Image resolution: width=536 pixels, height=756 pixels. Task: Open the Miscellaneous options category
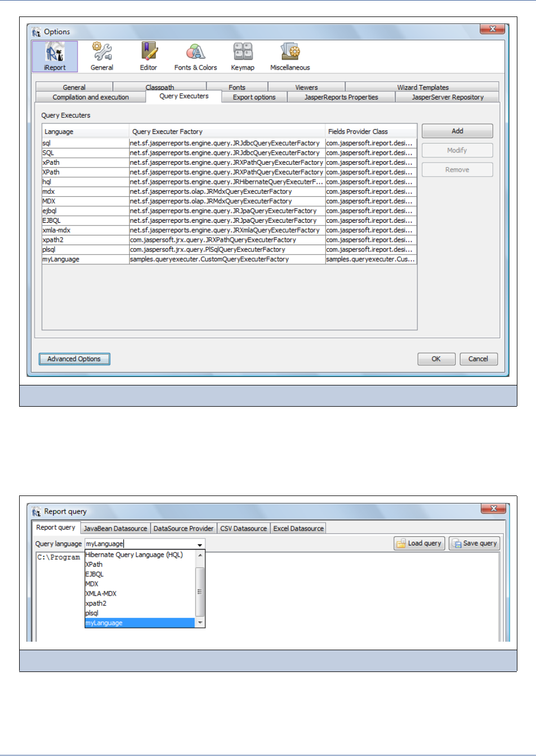290,56
